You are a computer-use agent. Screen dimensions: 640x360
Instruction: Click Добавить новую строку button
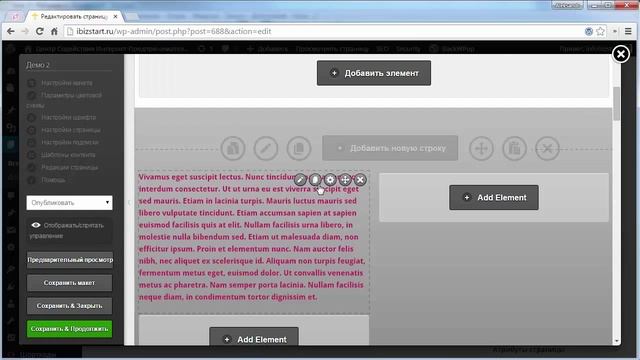pos(390,148)
